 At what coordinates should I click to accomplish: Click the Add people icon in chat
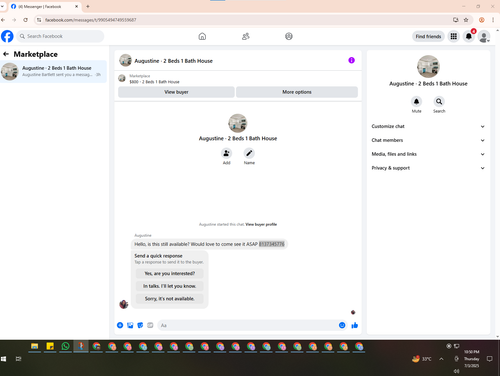(x=226, y=153)
